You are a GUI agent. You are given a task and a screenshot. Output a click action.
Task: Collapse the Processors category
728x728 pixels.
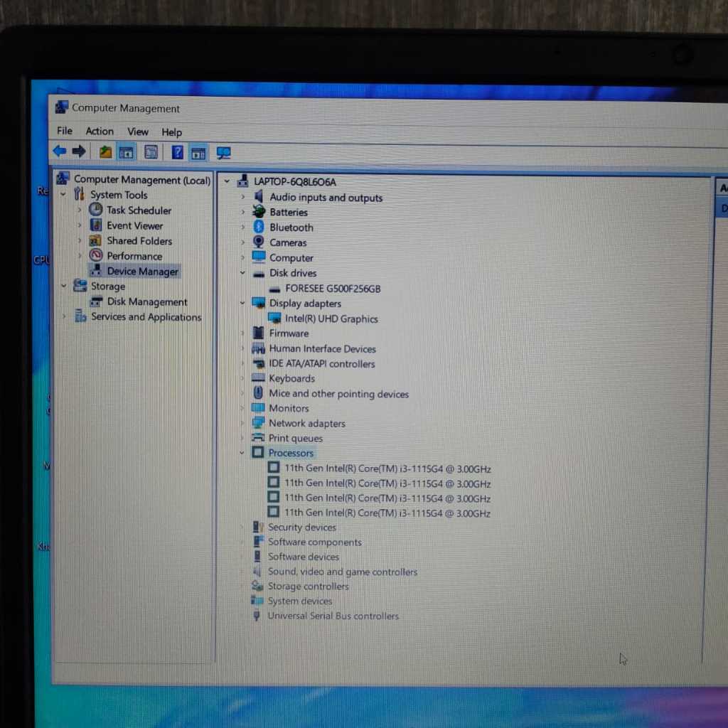point(242,452)
